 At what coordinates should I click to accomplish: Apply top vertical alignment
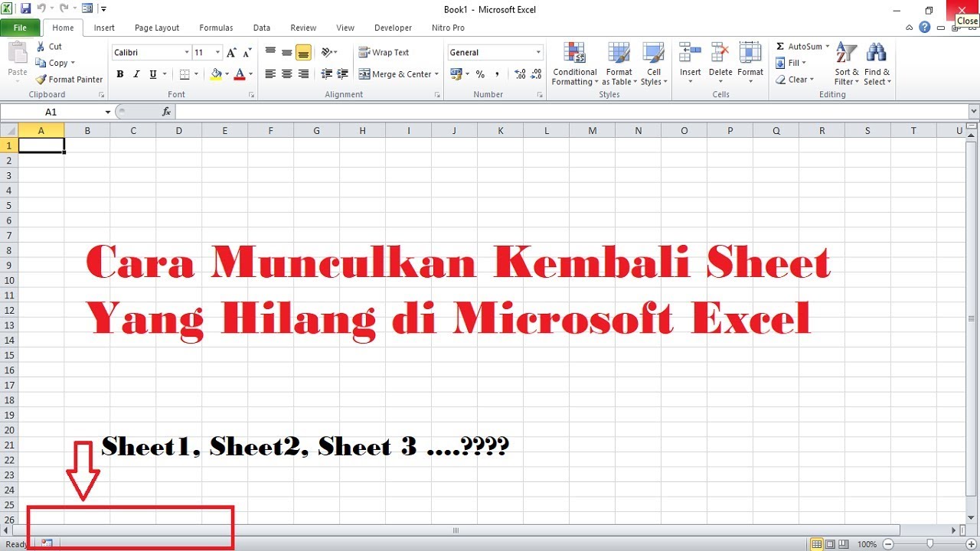270,52
